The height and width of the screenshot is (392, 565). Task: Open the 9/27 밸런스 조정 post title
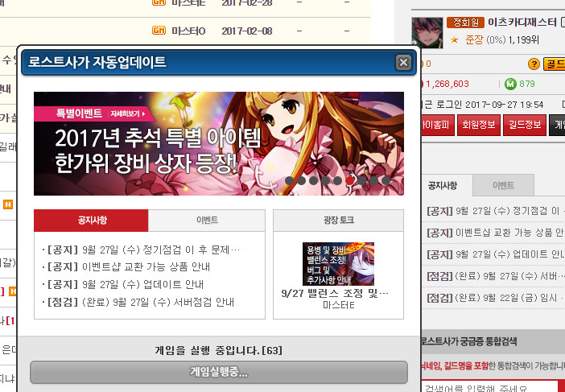[337, 294]
